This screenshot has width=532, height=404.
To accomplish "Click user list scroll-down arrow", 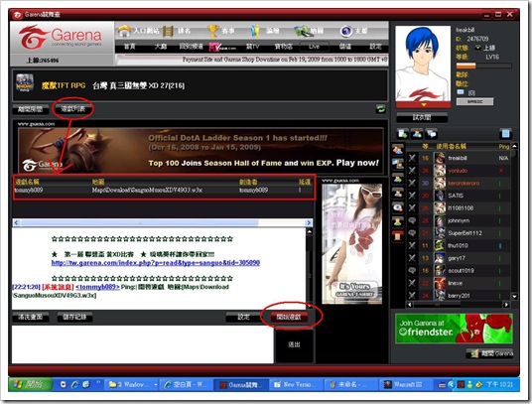I will [x=514, y=296].
